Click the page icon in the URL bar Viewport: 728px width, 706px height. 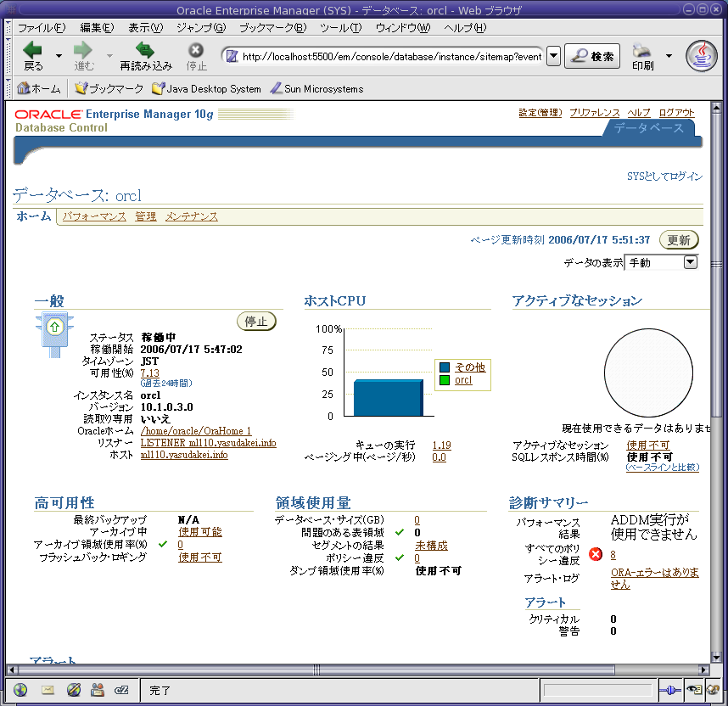click(232, 56)
